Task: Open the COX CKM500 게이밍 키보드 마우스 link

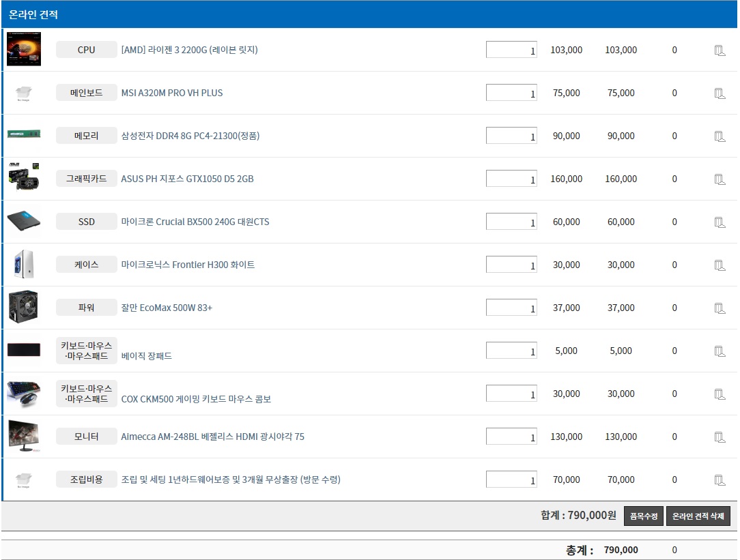Action: tap(196, 399)
